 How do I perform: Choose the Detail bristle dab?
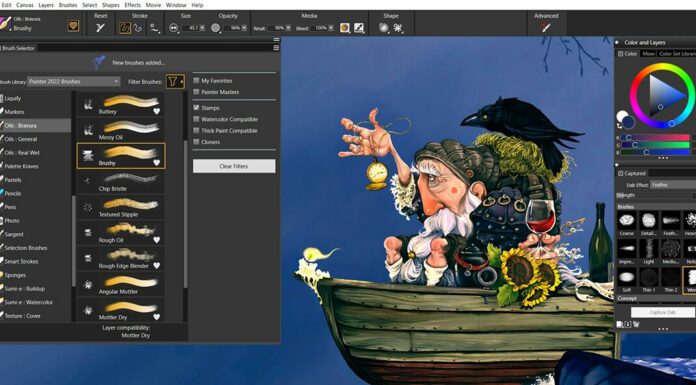click(x=649, y=220)
